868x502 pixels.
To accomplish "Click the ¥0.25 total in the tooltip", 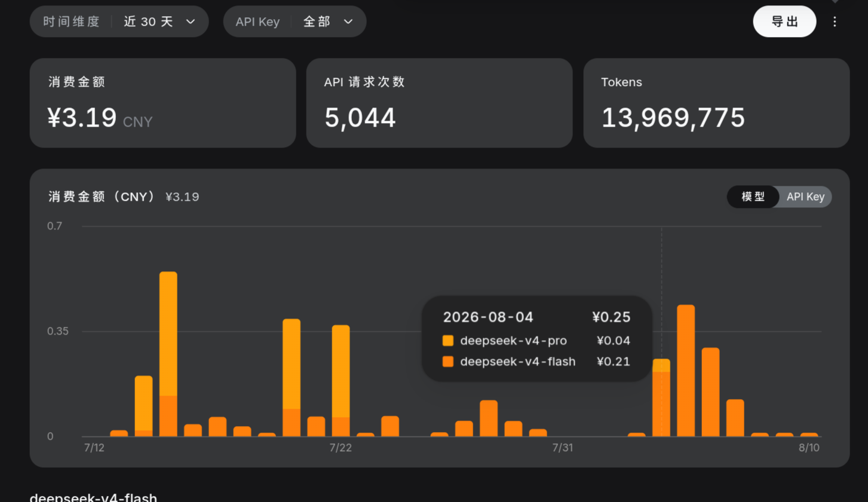I will tap(611, 317).
